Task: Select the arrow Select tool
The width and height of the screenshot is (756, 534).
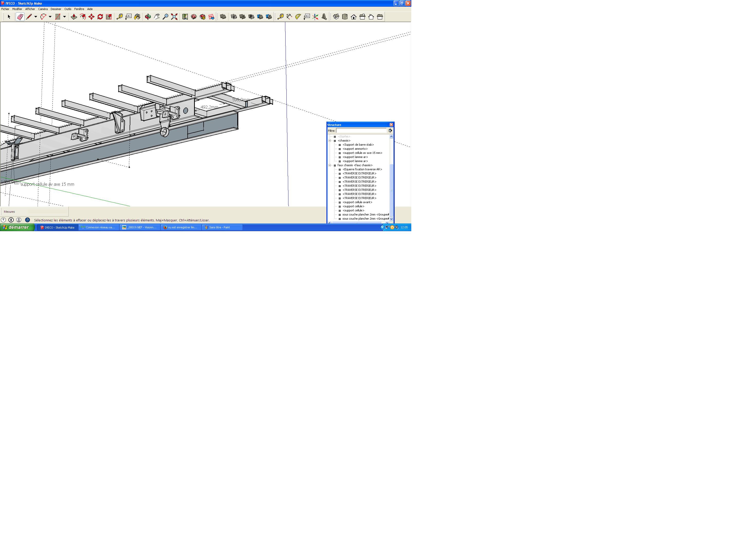Action: (x=9, y=17)
